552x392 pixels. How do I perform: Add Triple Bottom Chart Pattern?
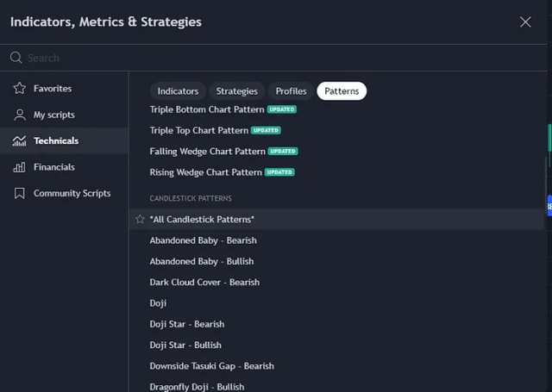pos(207,109)
